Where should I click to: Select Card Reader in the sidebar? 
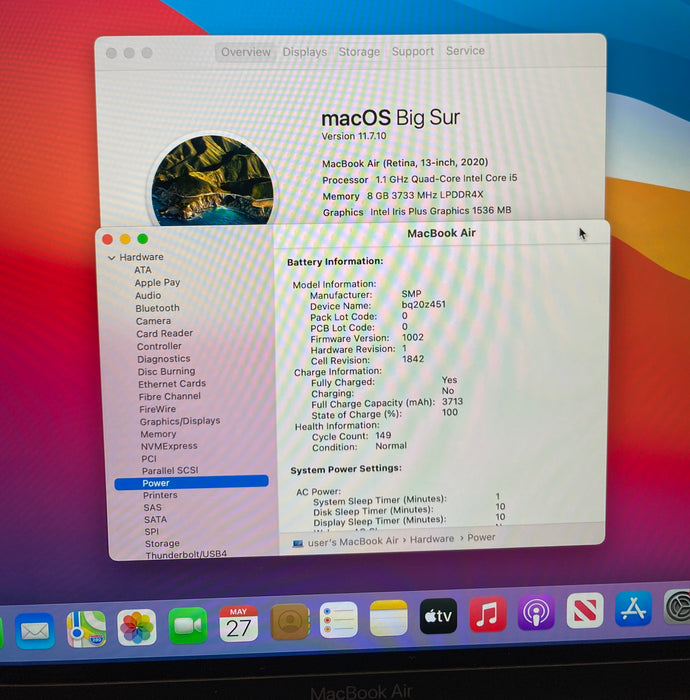(x=165, y=333)
